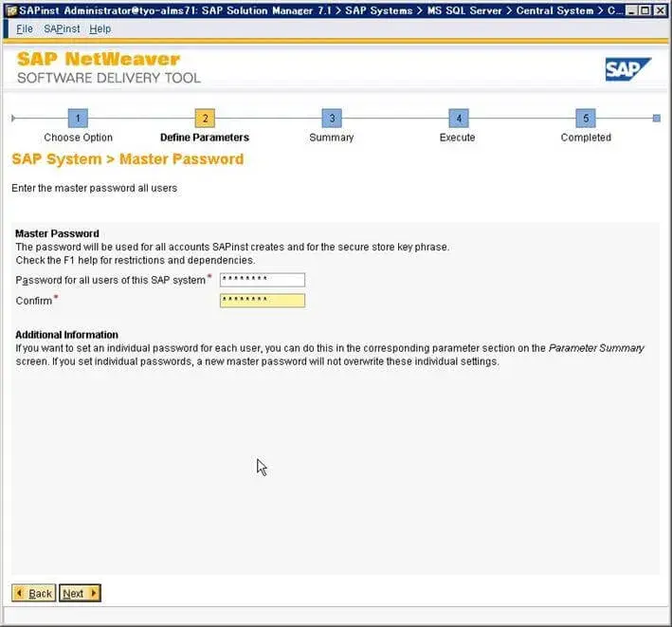Close the SAPinst window
The width and height of the screenshot is (672, 627).
[x=661, y=10]
